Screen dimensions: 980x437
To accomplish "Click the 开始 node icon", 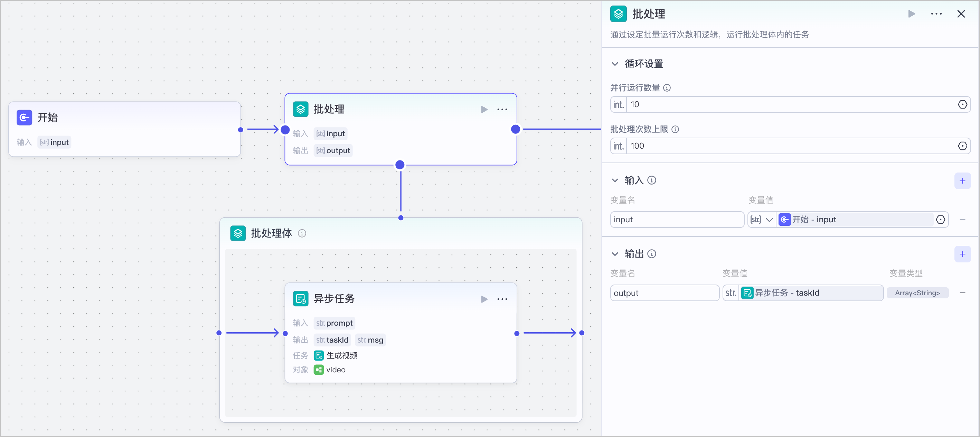I will 24,117.
